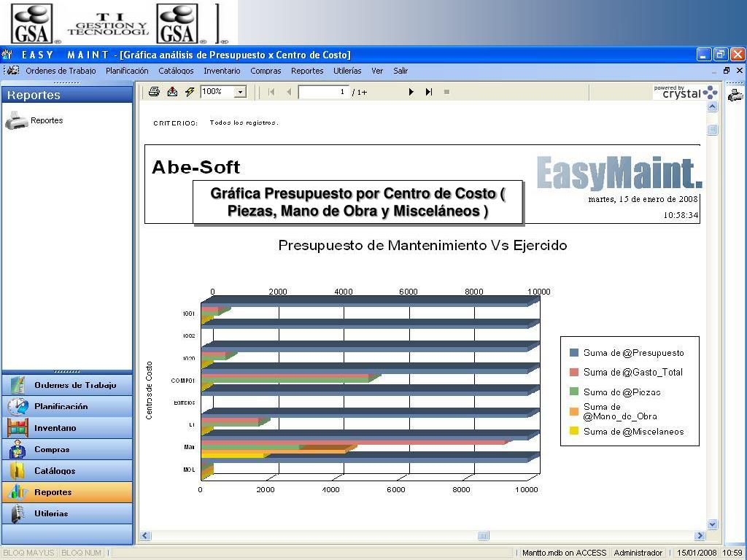Screen dimensions: 747x560
Task: Stop loading with the stop square button
Action: click(x=446, y=92)
